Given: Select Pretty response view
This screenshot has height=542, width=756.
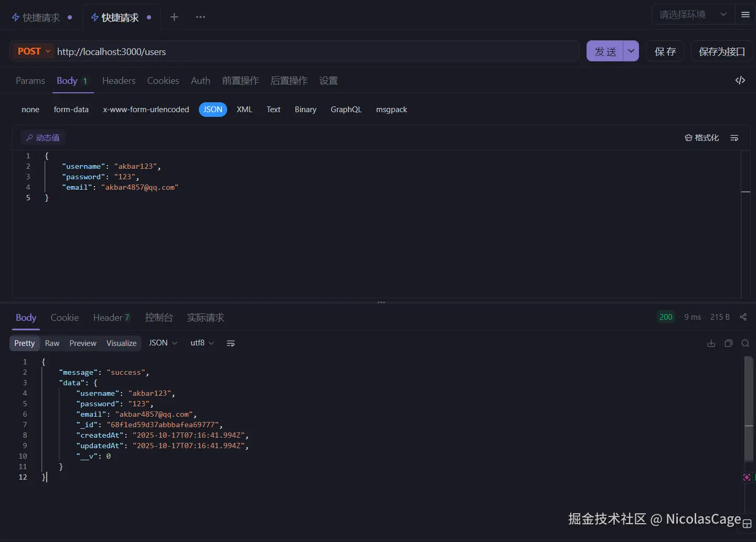Looking at the screenshot, I should pos(25,343).
